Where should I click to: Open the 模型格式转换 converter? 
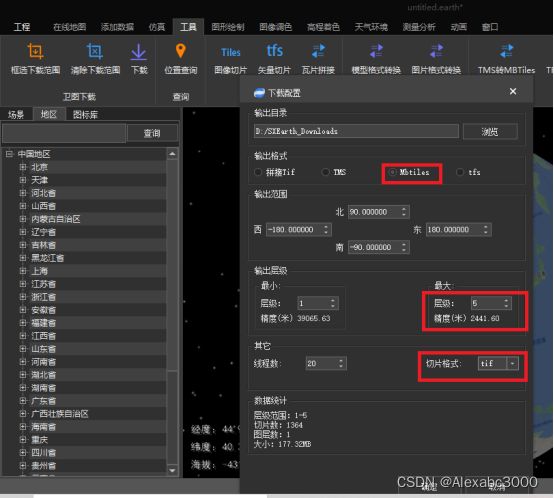point(376,51)
